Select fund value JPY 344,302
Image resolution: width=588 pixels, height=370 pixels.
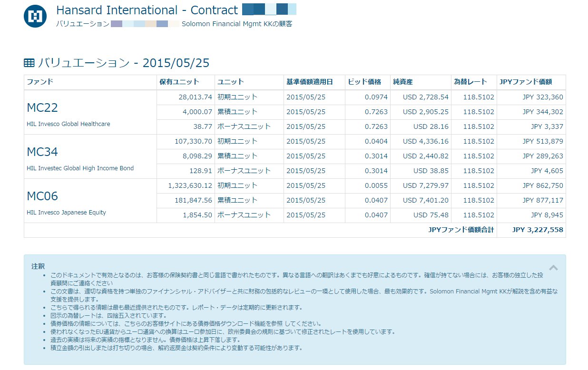coord(543,112)
